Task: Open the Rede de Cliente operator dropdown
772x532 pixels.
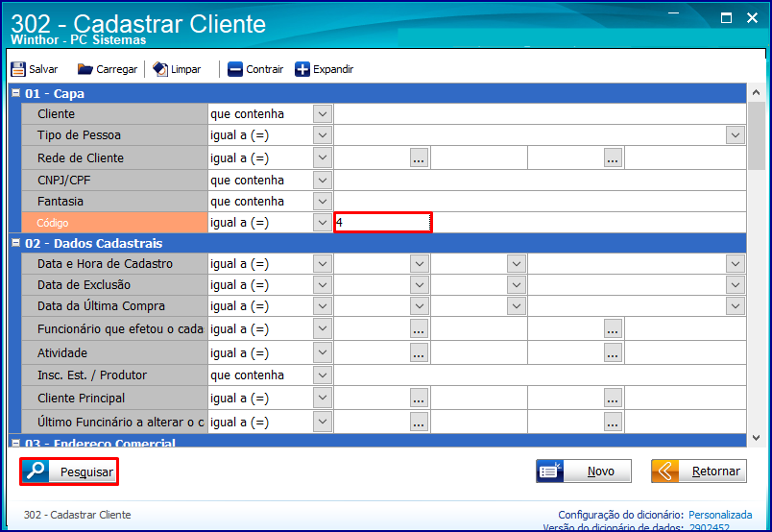Action: [x=323, y=157]
